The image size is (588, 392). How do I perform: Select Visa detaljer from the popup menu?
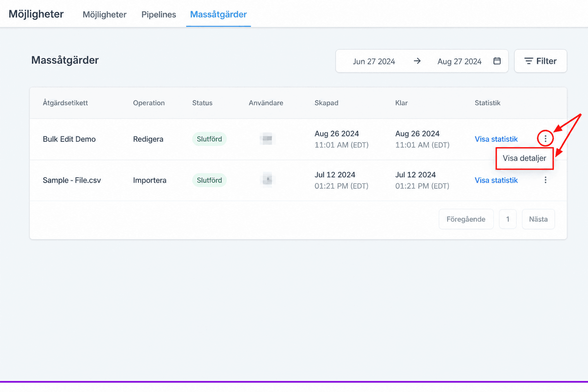(524, 158)
